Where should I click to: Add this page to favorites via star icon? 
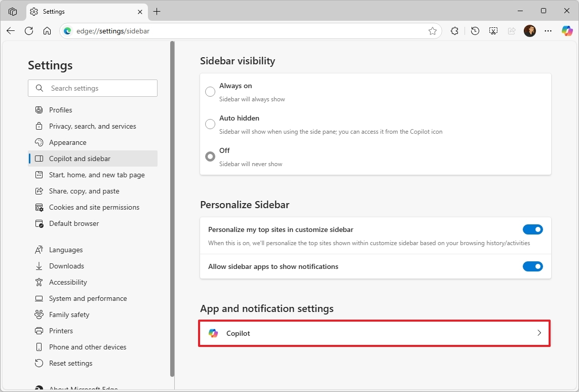(433, 31)
